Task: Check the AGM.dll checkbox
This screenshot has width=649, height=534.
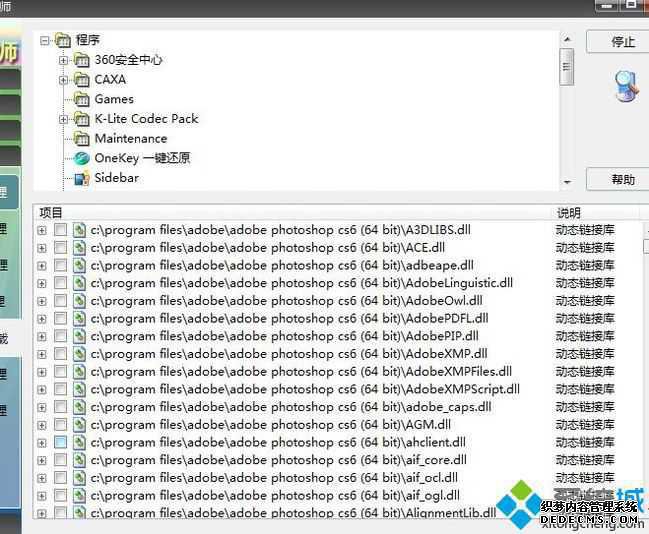Action: (x=60, y=425)
